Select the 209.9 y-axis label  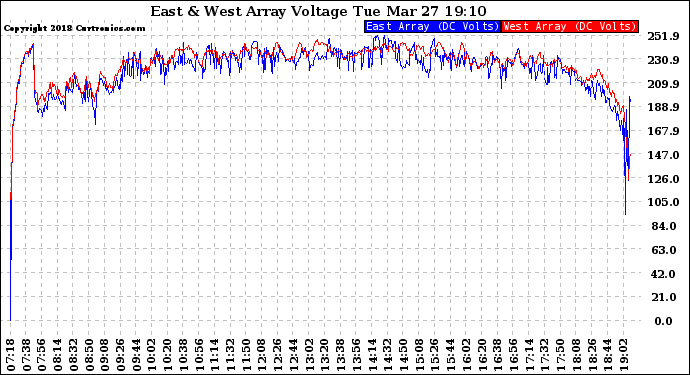click(x=663, y=84)
